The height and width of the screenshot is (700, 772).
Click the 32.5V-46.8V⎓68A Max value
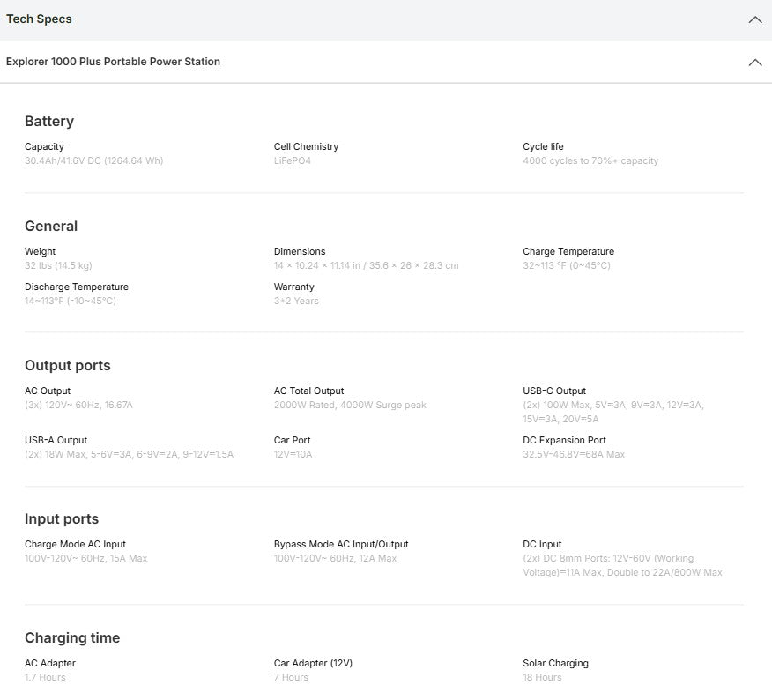(574, 454)
